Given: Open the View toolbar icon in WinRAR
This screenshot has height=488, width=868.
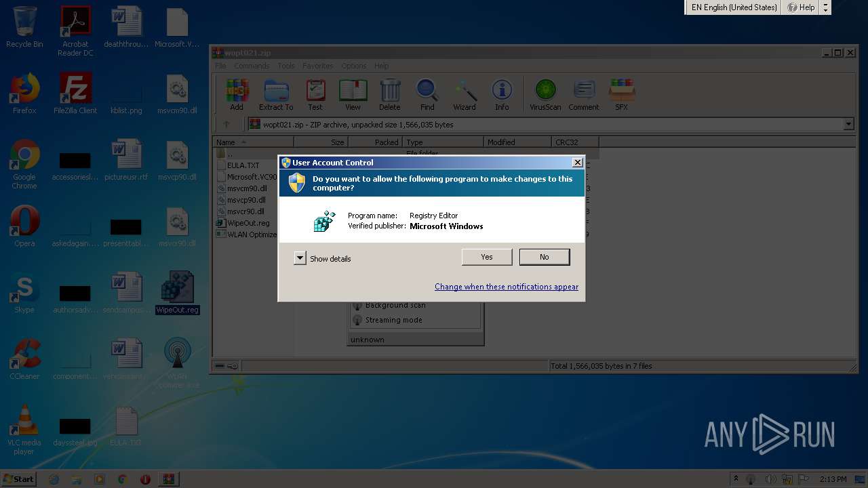Looking at the screenshot, I should coord(353,95).
